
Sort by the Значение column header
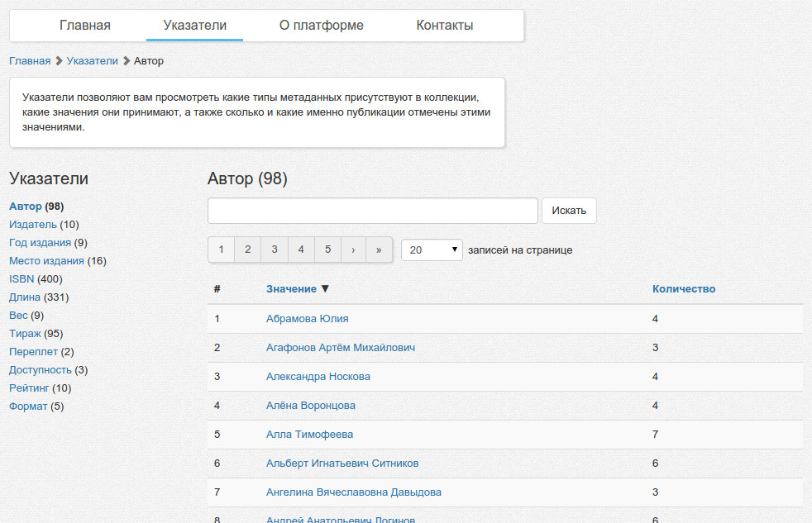291,289
